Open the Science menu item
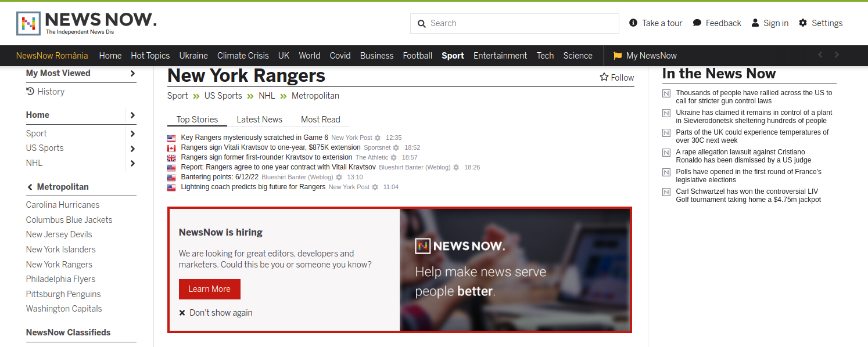Viewport: 868px width, 347px height. coord(578,56)
